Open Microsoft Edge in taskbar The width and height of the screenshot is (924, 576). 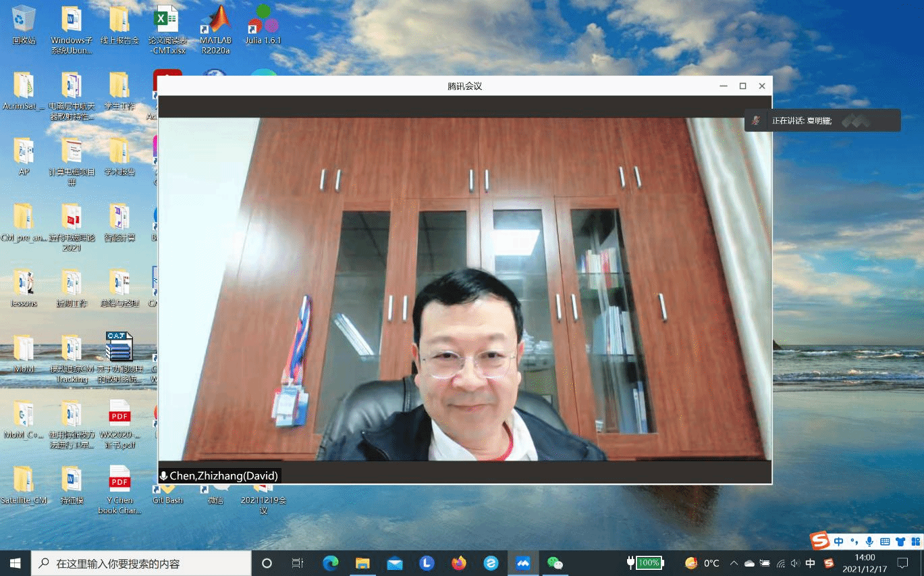330,562
